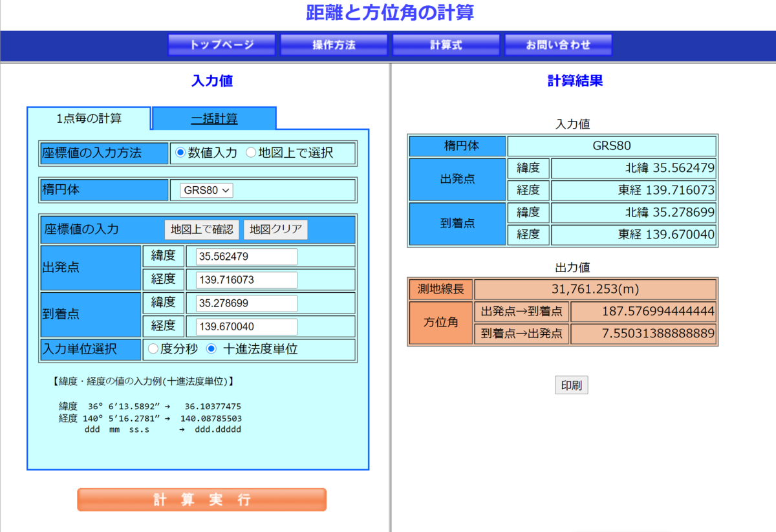The width and height of the screenshot is (776, 532).
Task: Click the 入力値 caption above the results table
Action: pyautogui.click(x=573, y=123)
